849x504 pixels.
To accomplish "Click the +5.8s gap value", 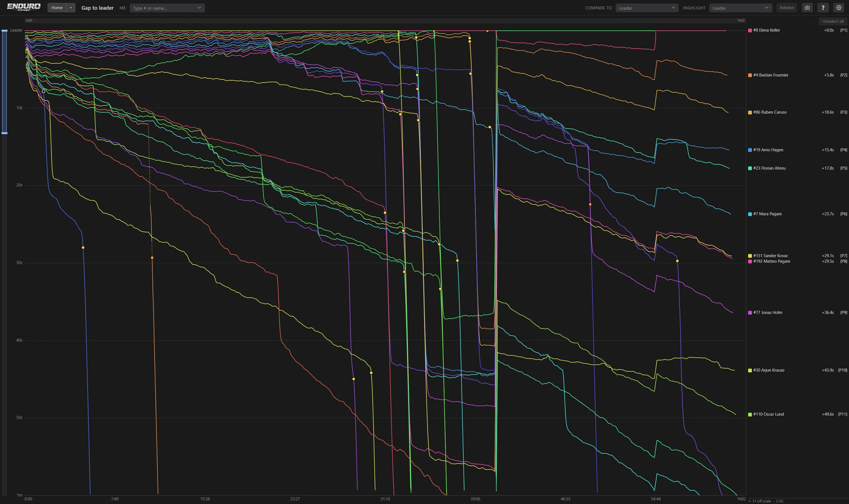I will coord(829,75).
